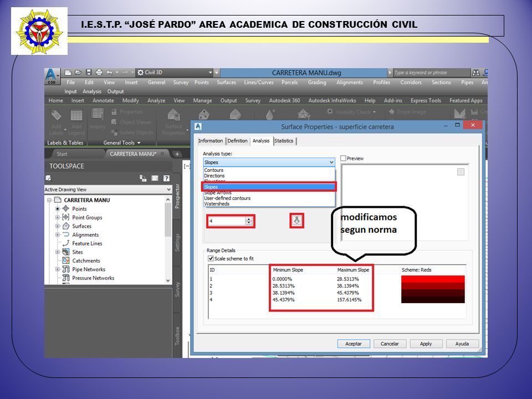
Task: Uncheck Scale scheme to fit
Action: tap(211, 259)
